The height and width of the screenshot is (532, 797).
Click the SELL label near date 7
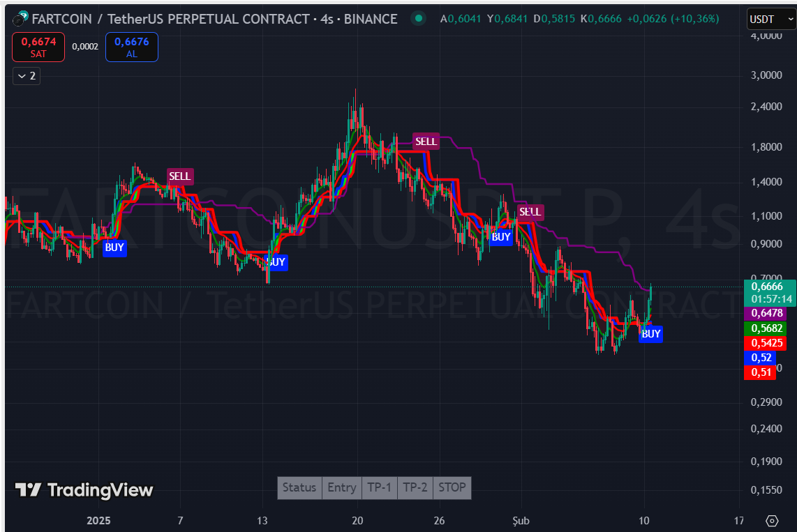point(180,176)
